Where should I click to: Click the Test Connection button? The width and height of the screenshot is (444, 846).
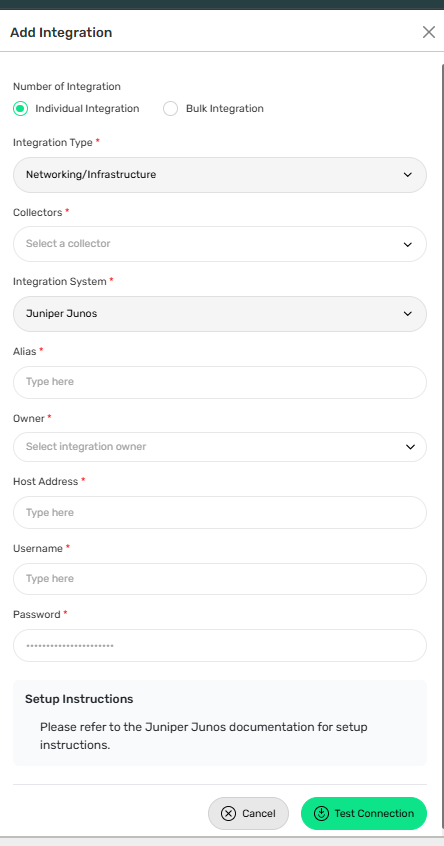[x=364, y=813]
